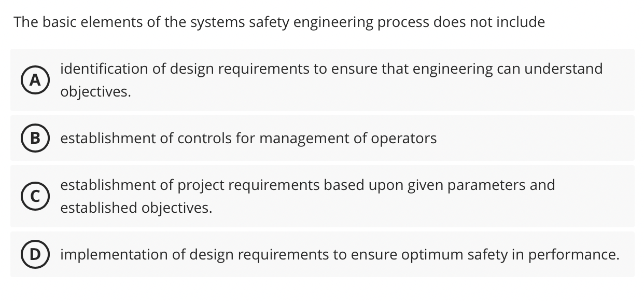
Task: Select the circled letter D badge
Action: pos(35,255)
